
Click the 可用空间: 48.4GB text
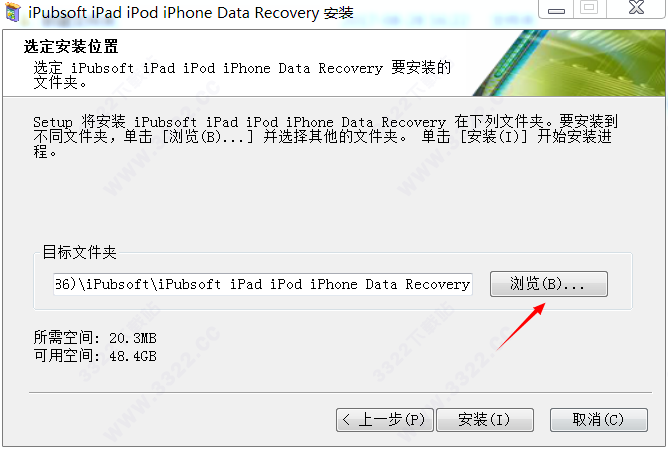tap(95, 355)
